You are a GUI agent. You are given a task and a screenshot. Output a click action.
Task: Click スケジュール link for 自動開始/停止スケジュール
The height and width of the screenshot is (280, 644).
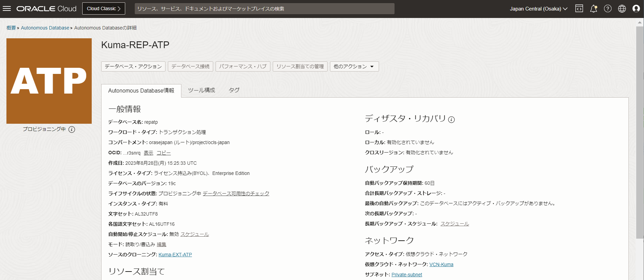click(195, 234)
